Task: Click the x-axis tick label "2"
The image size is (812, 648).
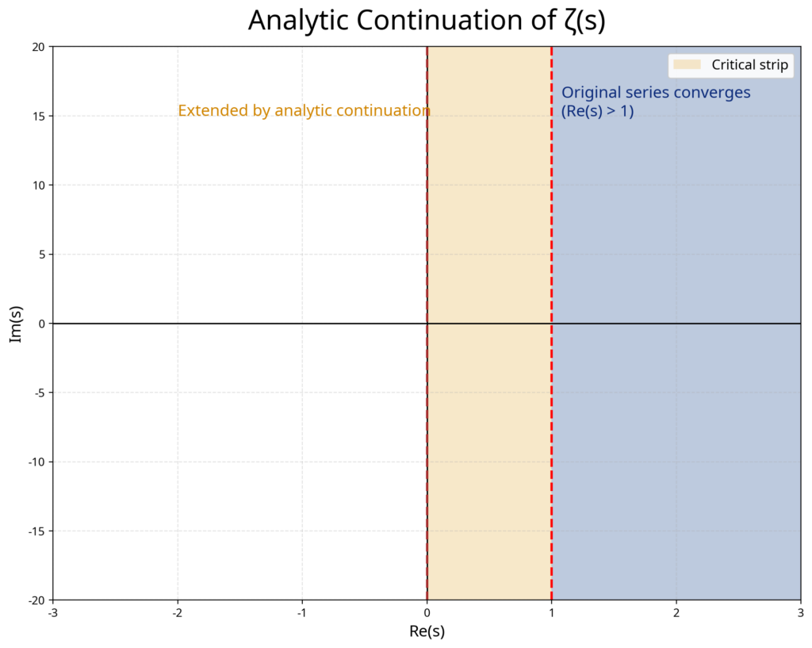Action: point(676,613)
